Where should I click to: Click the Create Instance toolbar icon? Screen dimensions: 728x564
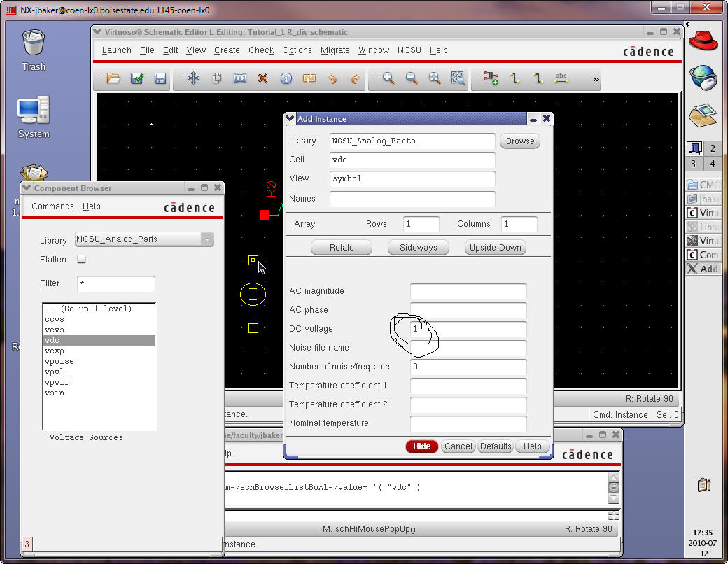(x=491, y=79)
